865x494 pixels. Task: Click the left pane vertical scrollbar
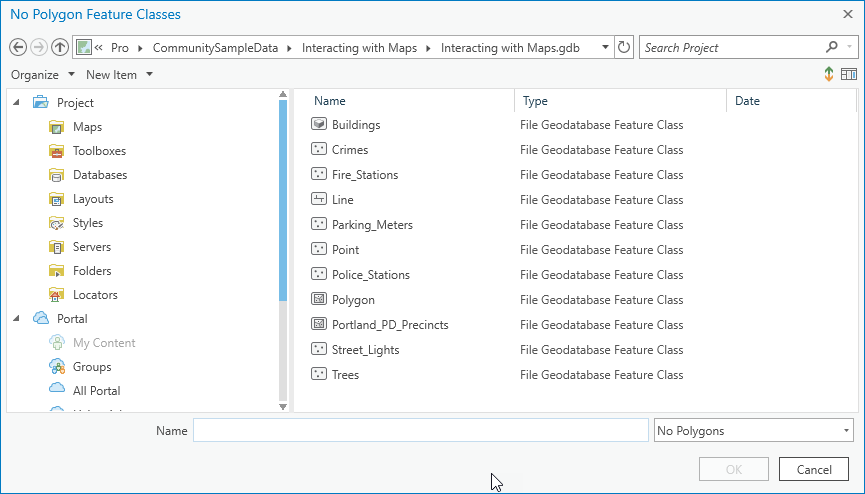284,200
